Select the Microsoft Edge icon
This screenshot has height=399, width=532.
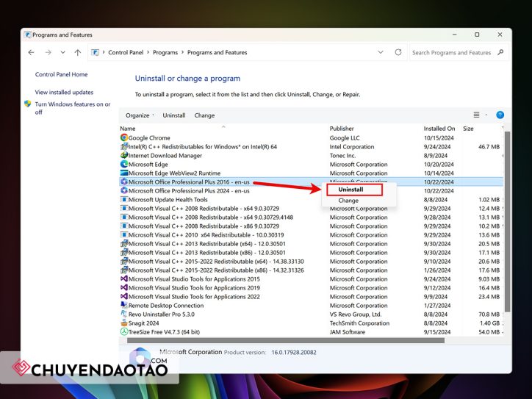coord(124,164)
